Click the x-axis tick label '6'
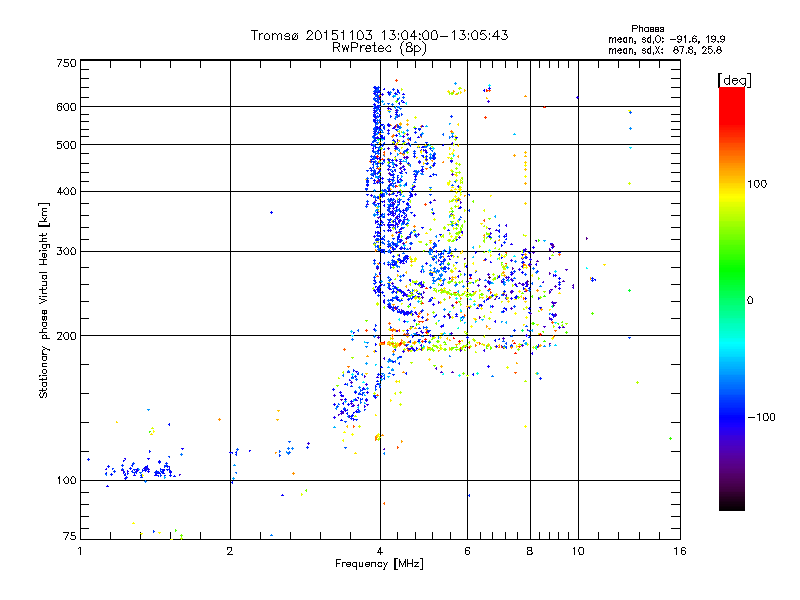Viewport: 800px width, 600px height. (467, 551)
